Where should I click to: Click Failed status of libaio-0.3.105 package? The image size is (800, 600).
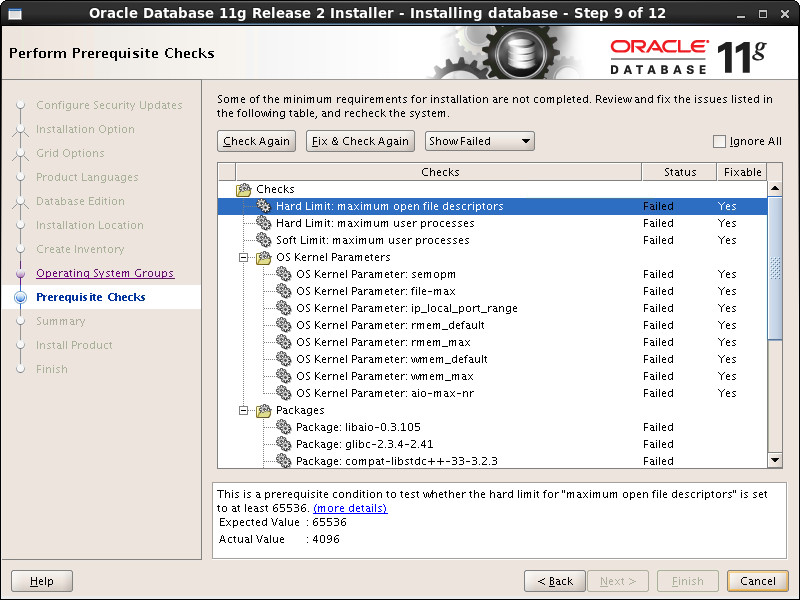658,427
